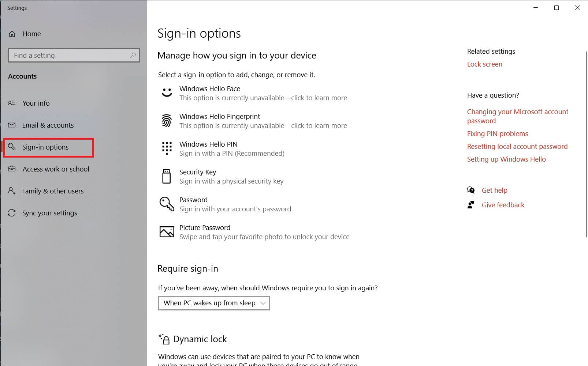Screen dimensions: 588x366
Task: Click the Windows Hello PIN keypad icon
Action: (167, 148)
